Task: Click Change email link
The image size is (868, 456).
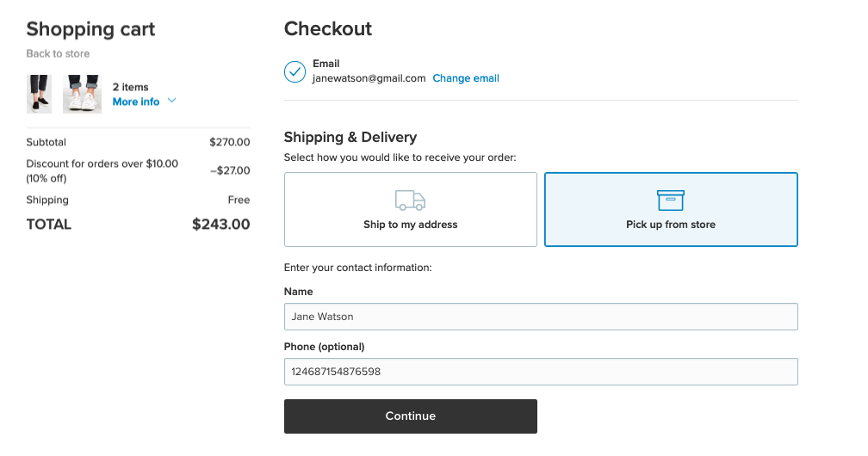Action: 466,78
